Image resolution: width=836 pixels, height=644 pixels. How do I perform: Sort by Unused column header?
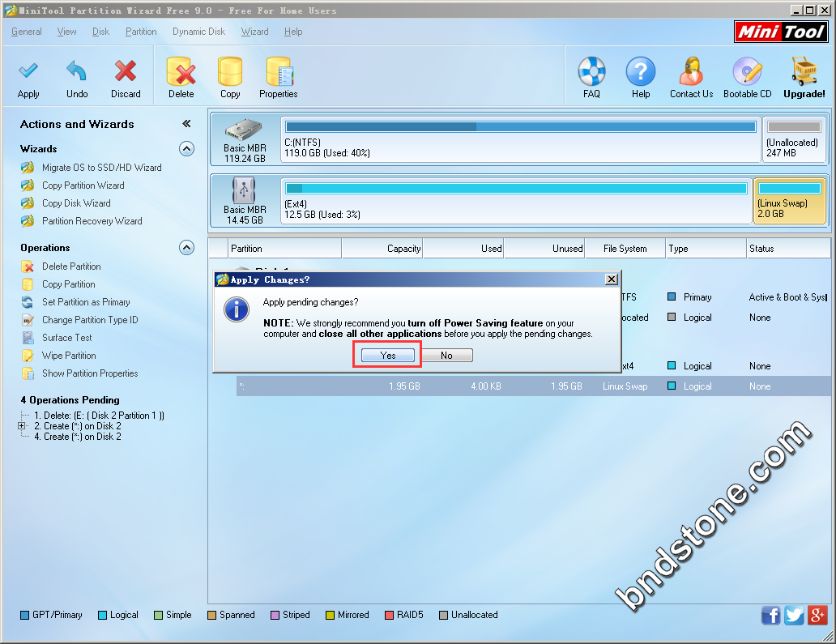tap(544, 249)
